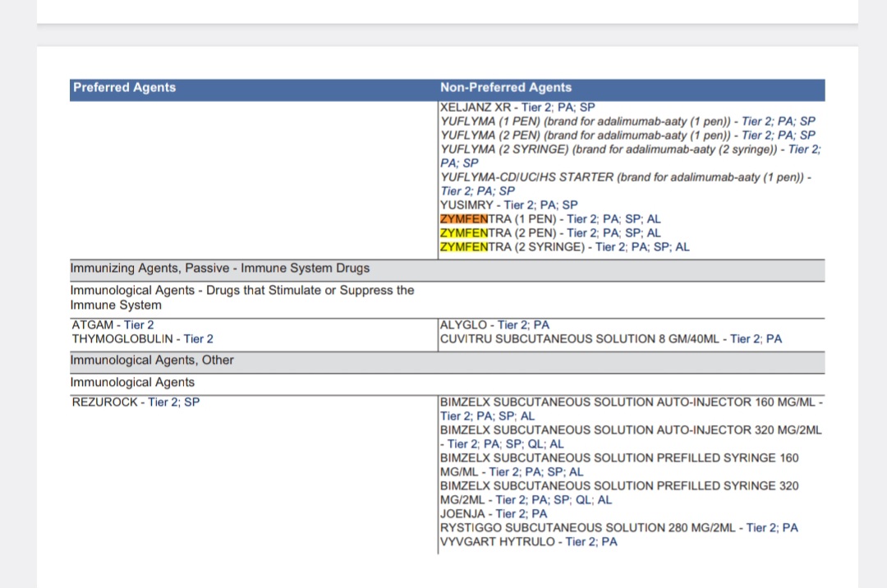Click the orange-highlighted ZYMFENTRA (1 PEN) entry
This screenshot has height=588, width=887.
click(x=550, y=219)
